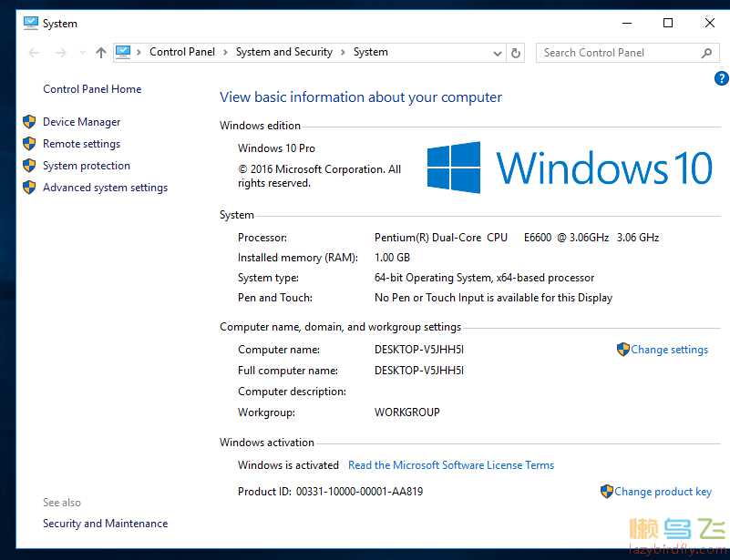Expand the chevron before Control Panel

coord(139,53)
